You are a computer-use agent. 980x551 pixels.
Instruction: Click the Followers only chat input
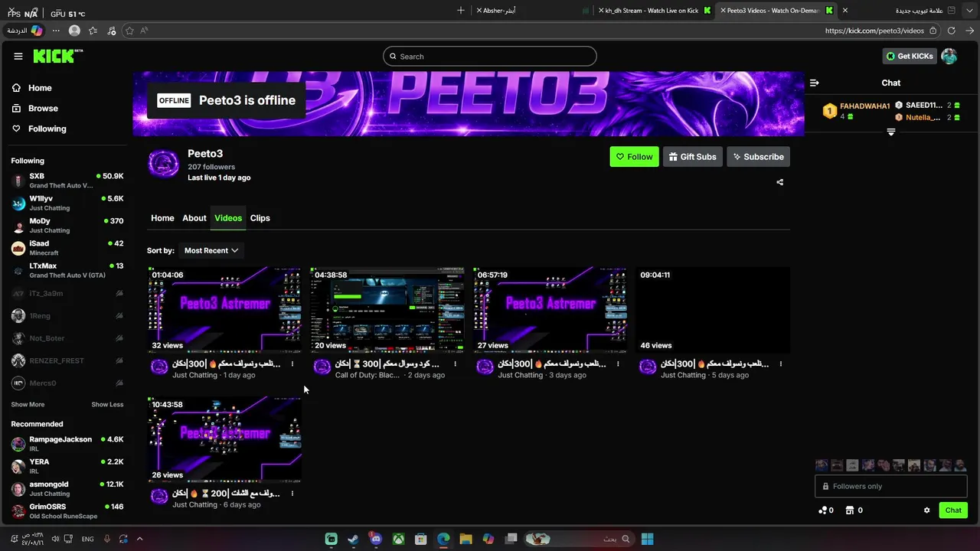891,486
